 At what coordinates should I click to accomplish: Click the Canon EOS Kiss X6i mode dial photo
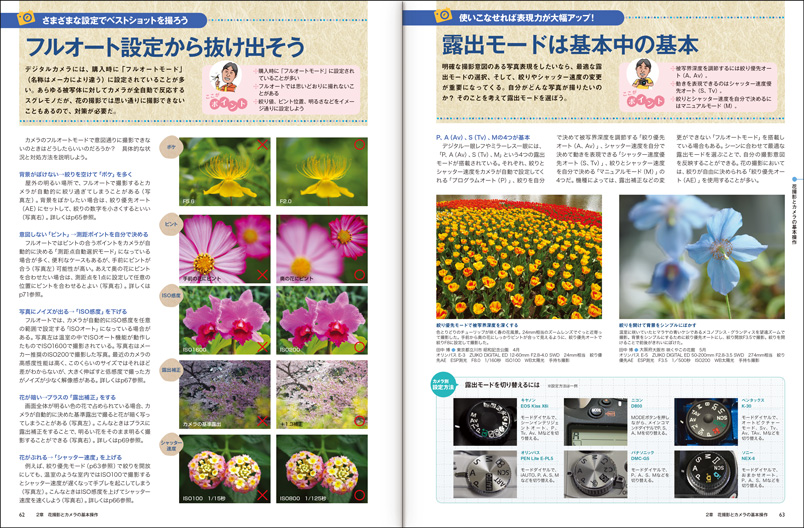(485, 422)
